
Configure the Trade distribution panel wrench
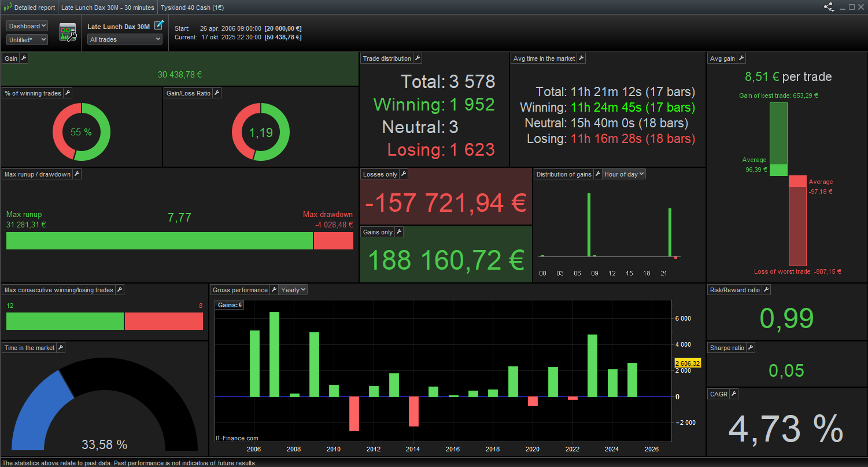tap(418, 58)
